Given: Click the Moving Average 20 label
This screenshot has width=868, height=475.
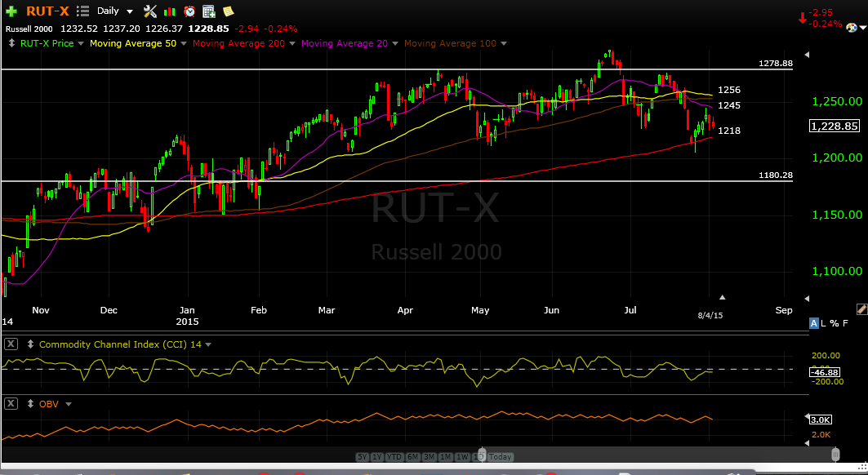Looking at the screenshot, I should pos(345,43).
